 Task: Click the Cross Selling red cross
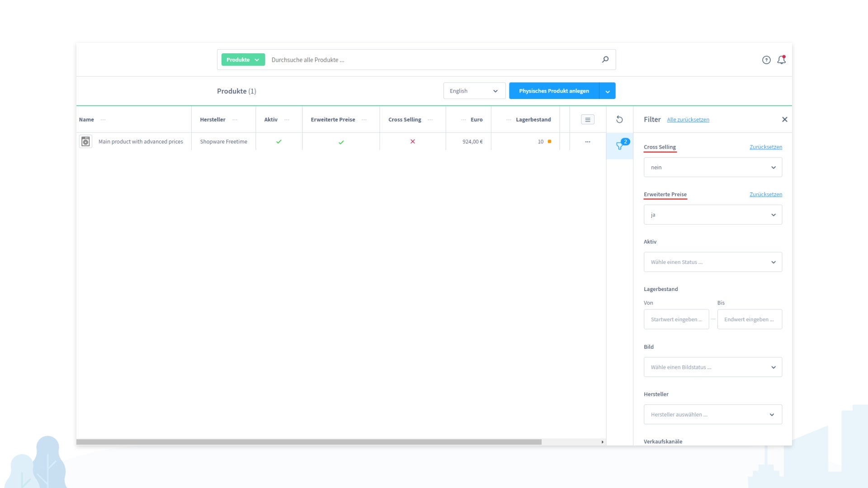413,141
